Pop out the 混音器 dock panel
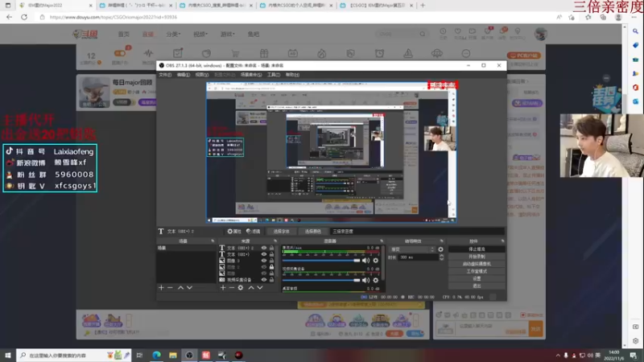 click(x=381, y=241)
